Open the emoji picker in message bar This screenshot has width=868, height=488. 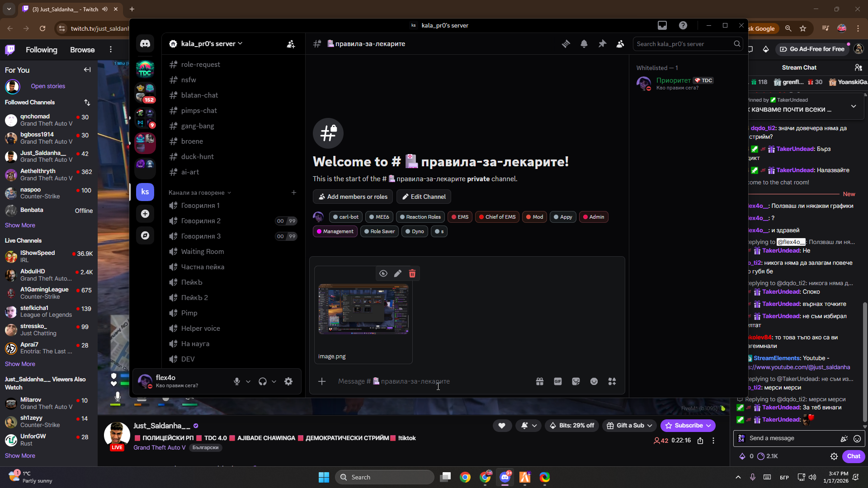click(x=594, y=381)
